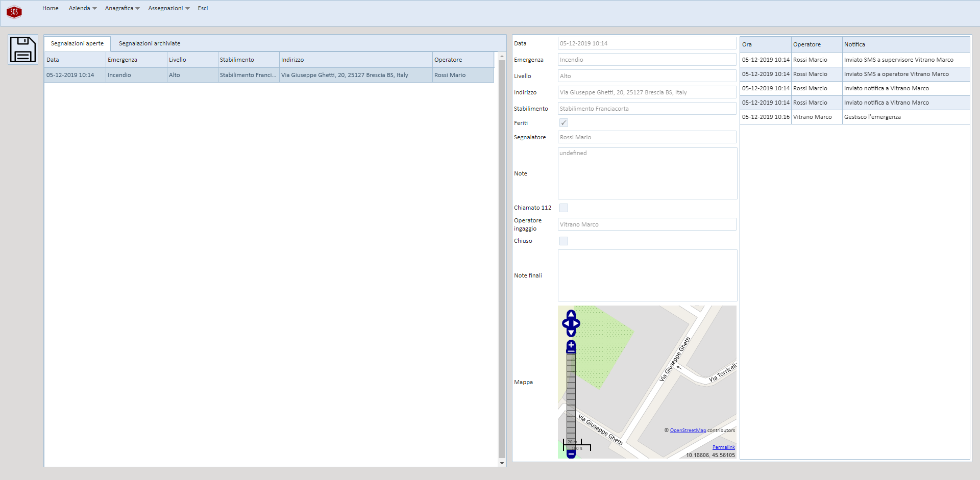Click the 05-12-2019 10:16 time cell
980x480 pixels.
[766, 117]
